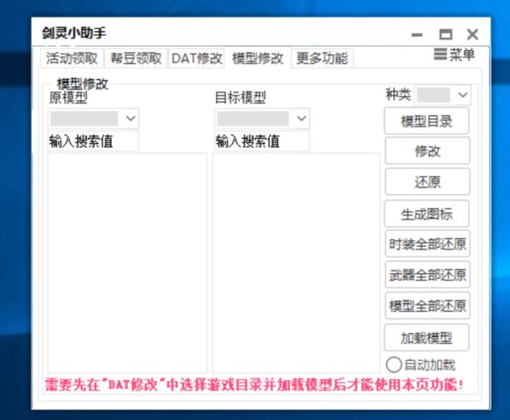This screenshot has height=420, width=510.
Task: Click the 武器全部还原 button
Action: tap(427, 275)
